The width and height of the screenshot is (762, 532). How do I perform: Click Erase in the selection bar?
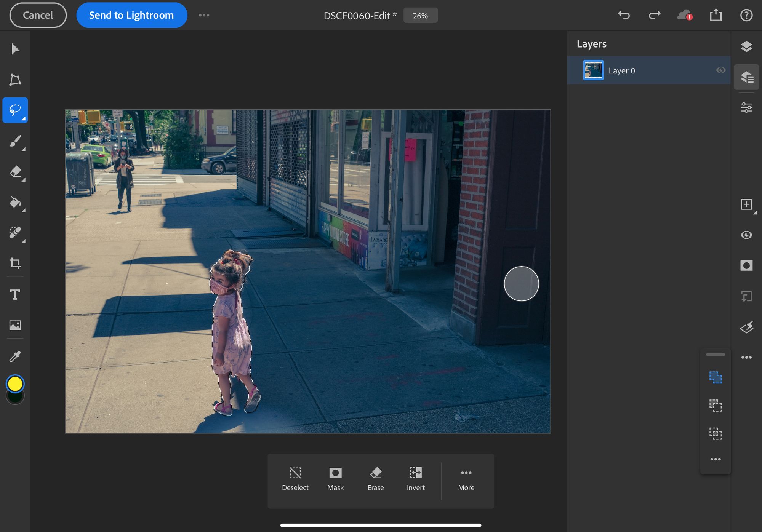(x=376, y=479)
